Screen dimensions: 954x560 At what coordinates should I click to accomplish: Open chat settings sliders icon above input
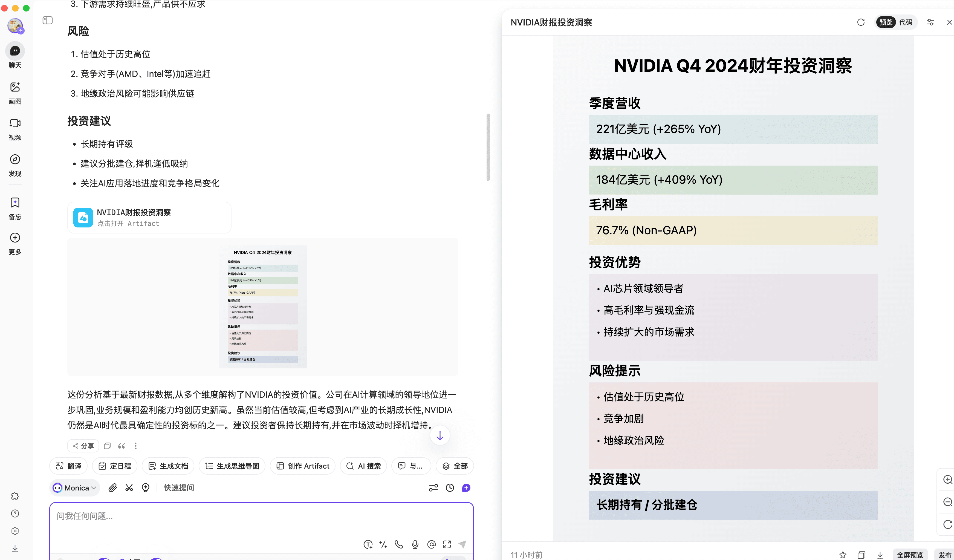point(433,488)
